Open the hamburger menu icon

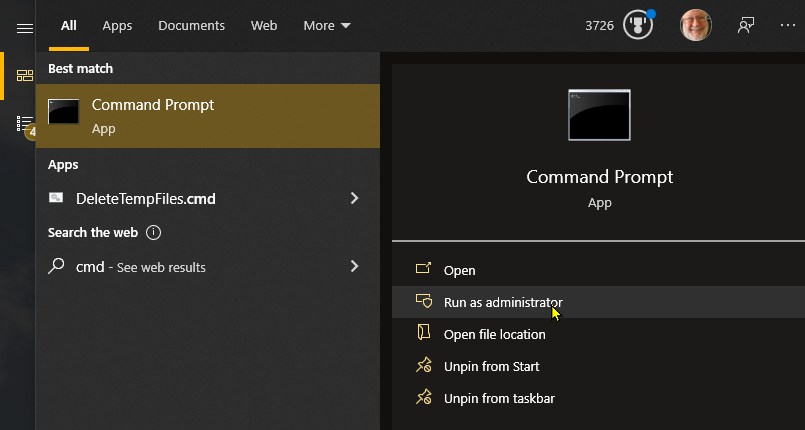pos(25,28)
